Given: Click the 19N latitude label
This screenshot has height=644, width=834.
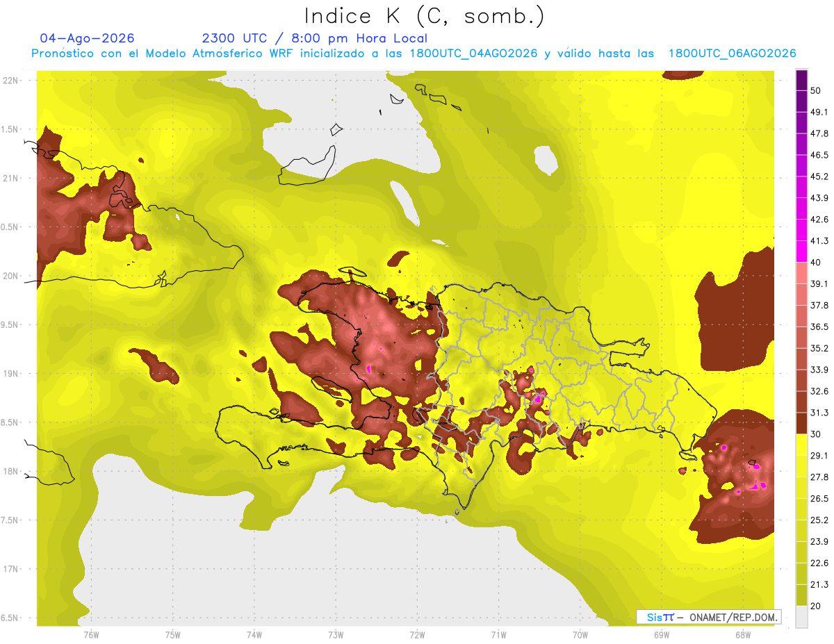Looking at the screenshot, I should [10, 374].
